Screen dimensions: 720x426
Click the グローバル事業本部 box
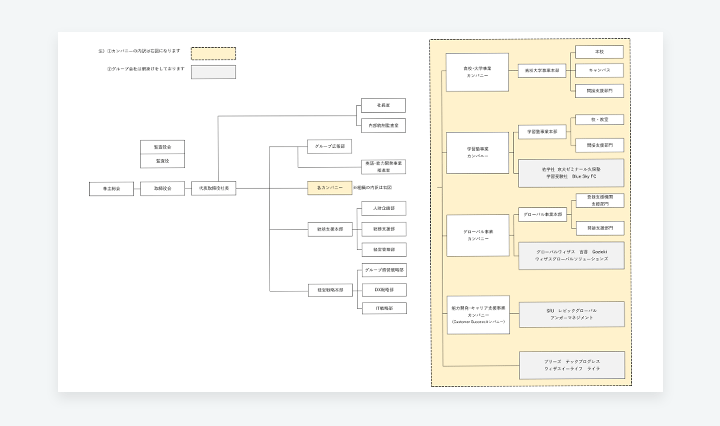pos(543,214)
